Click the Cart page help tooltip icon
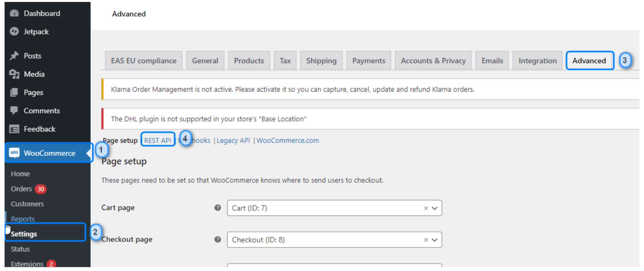The width and height of the screenshot is (644, 271). pos(218,208)
